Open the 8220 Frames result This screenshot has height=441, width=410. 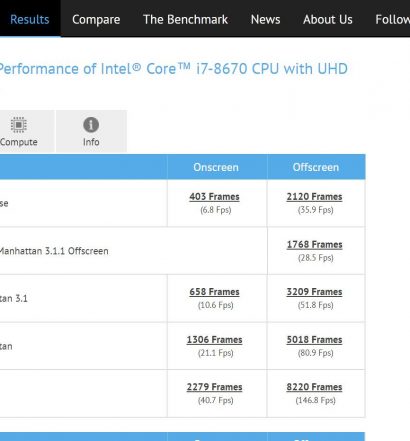pos(314,387)
